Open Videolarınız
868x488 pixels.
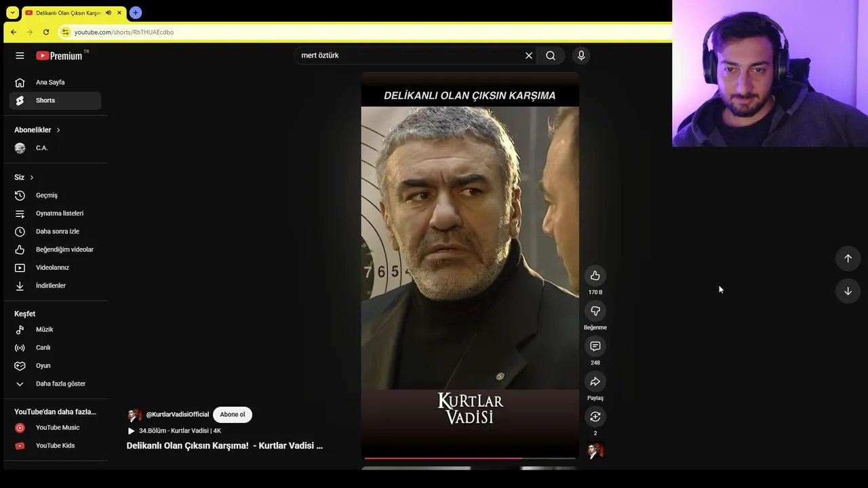55,268
